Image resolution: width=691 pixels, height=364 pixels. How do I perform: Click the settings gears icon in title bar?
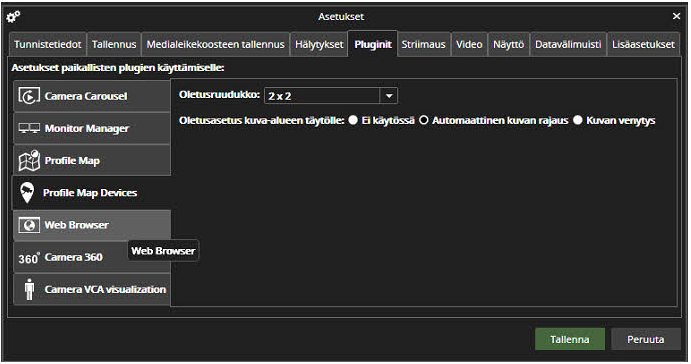point(13,17)
